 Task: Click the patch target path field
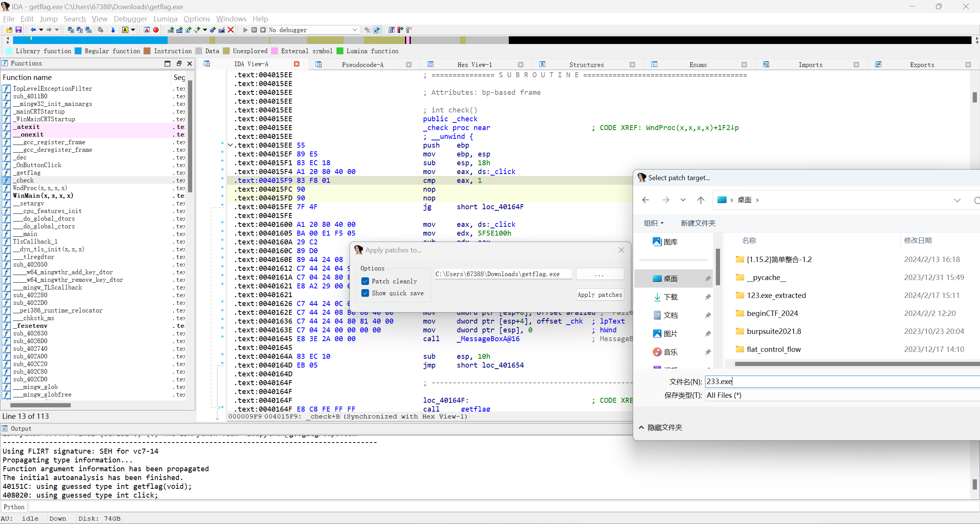(503, 274)
